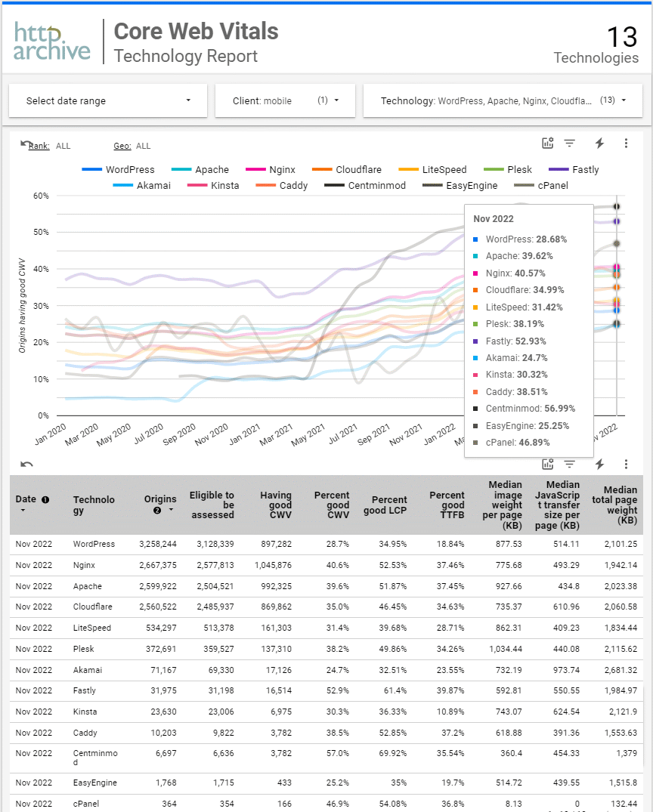Sort by Percent good LCP header
This screenshot has height=812, width=653.
[x=385, y=505]
